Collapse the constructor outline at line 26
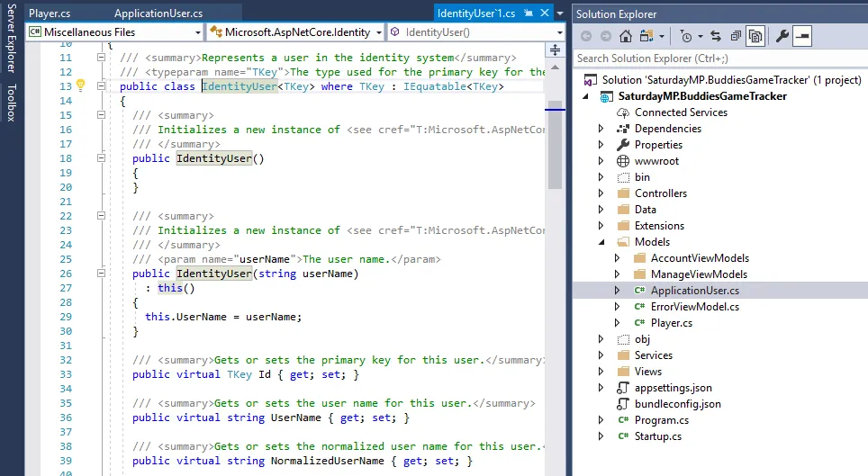 click(x=102, y=273)
